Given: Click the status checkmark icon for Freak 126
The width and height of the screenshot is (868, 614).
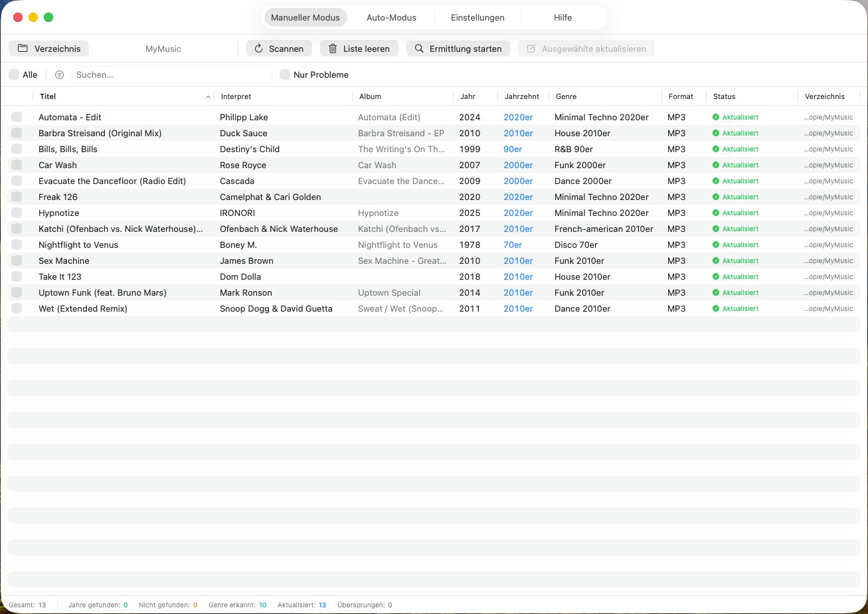Looking at the screenshot, I should [x=715, y=197].
